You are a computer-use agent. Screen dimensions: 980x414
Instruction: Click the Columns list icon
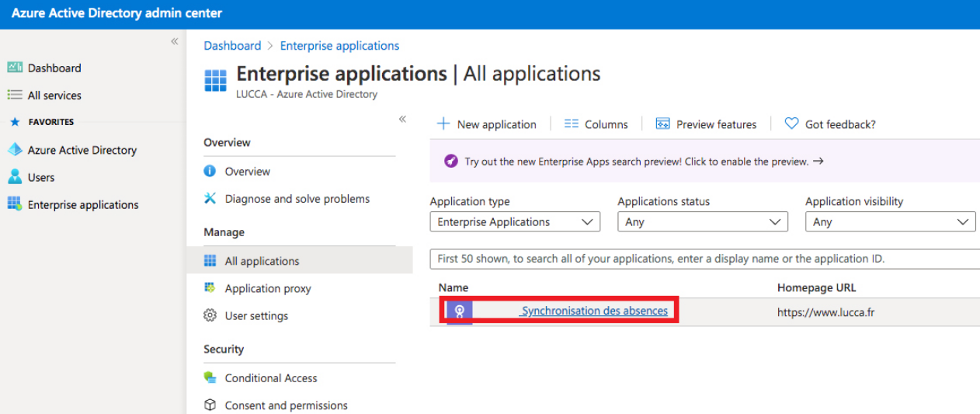pyautogui.click(x=572, y=124)
